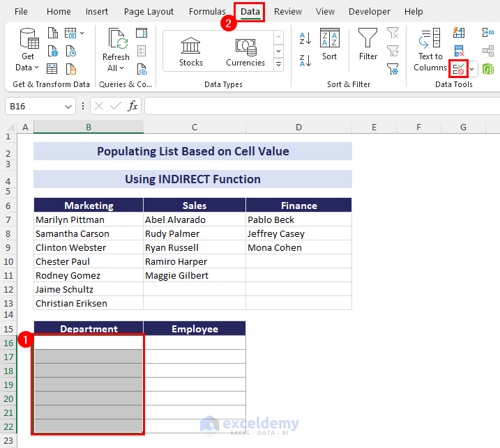Click the Marketing header cell

pyautogui.click(x=89, y=206)
